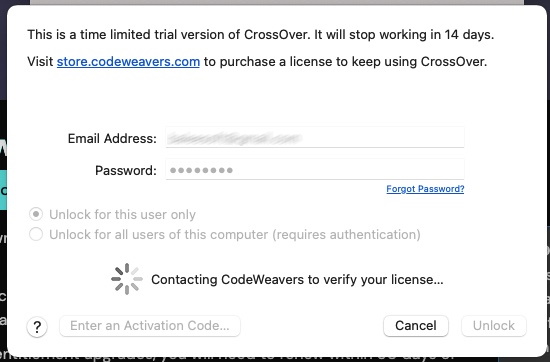Viewport: 550px width, 362px height.
Task: Focus the Password input field
Action: click(315, 170)
